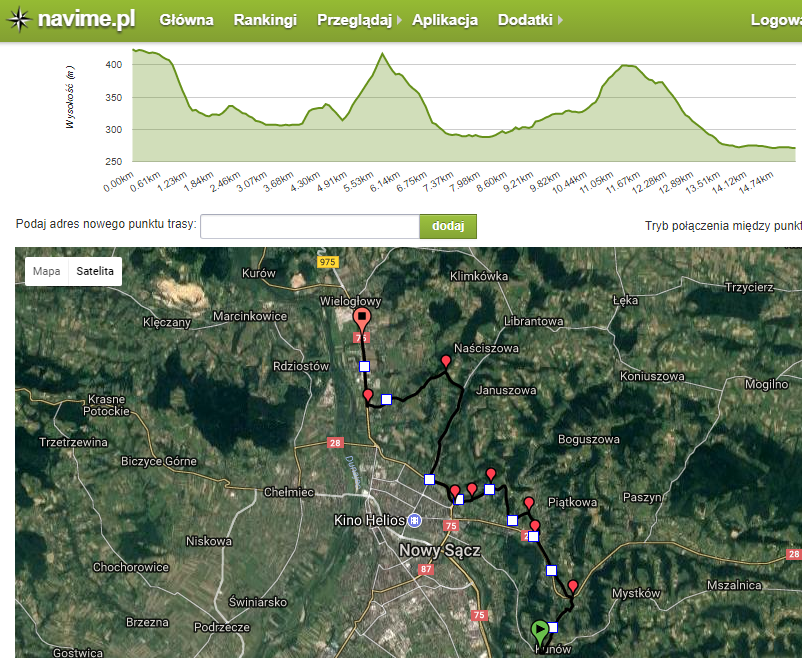Screen dimensions: 802x658
Task: Open the Rankingi menu item
Action: tap(265, 20)
